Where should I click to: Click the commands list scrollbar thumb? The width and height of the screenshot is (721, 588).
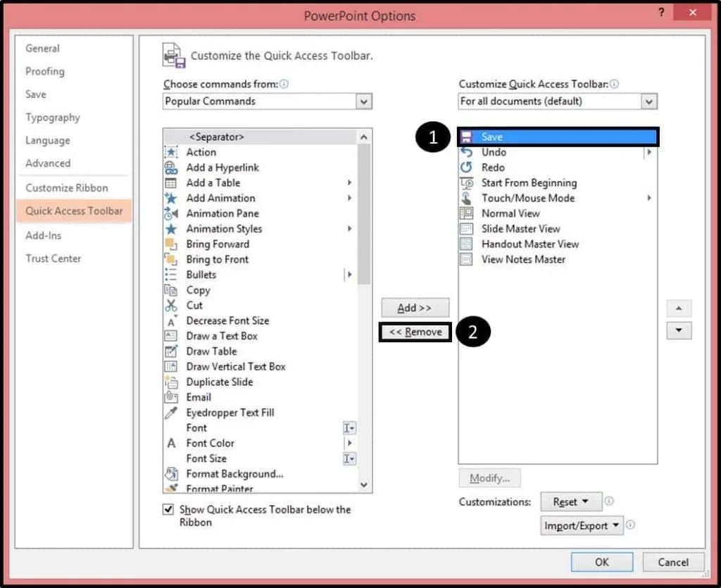(x=364, y=214)
